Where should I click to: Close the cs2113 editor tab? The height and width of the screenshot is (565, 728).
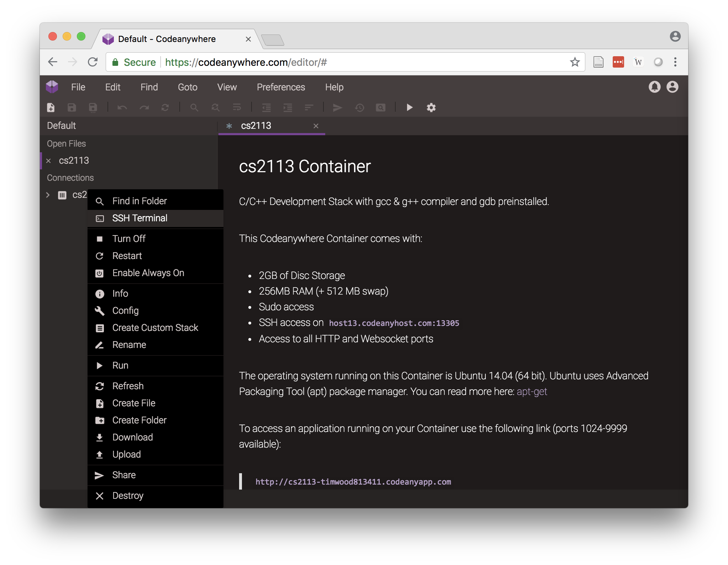click(x=316, y=126)
